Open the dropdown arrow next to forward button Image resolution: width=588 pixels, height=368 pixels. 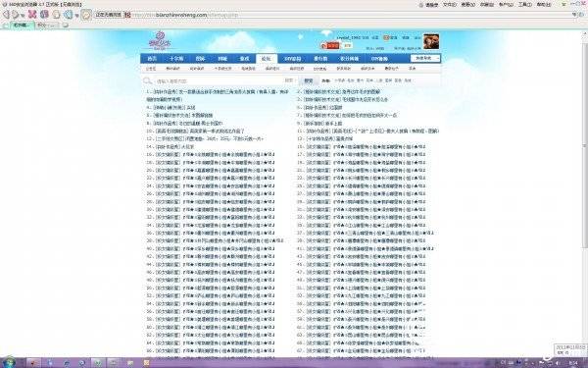click(x=23, y=16)
